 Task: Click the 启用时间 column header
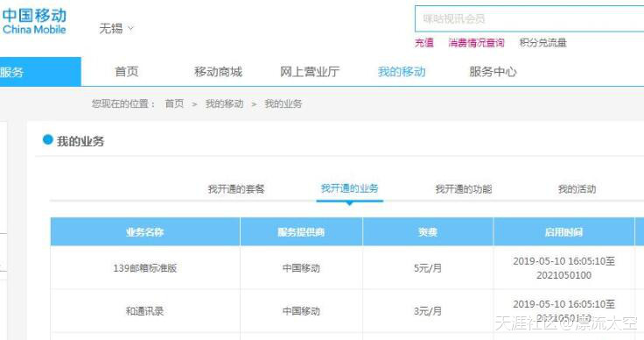pyautogui.click(x=563, y=232)
